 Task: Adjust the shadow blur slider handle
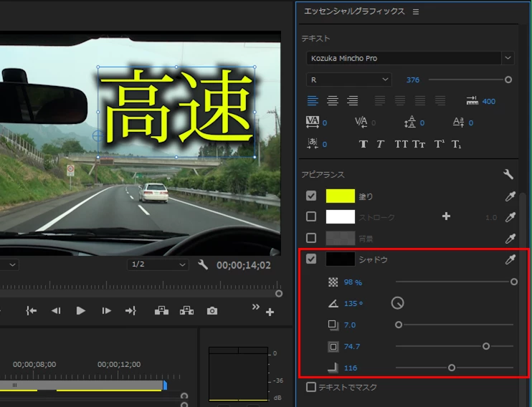click(451, 368)
